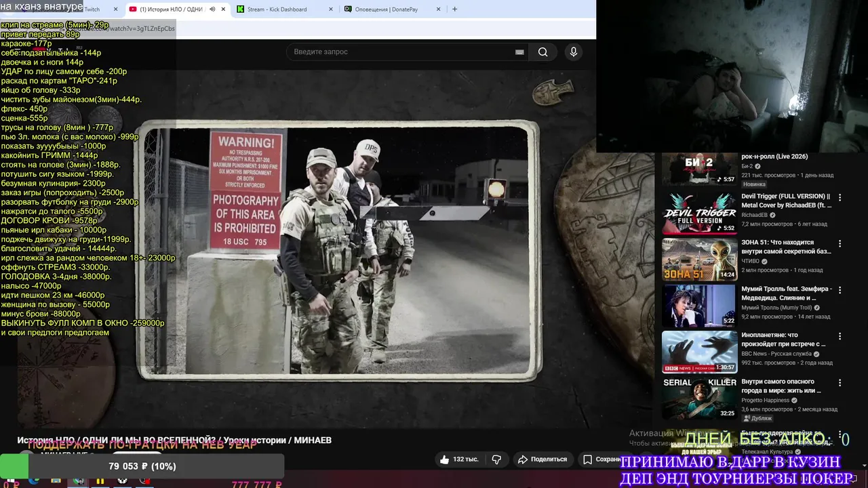
Task: Open more options for Devil Trigger video
Action: click(x=840, y=198)
